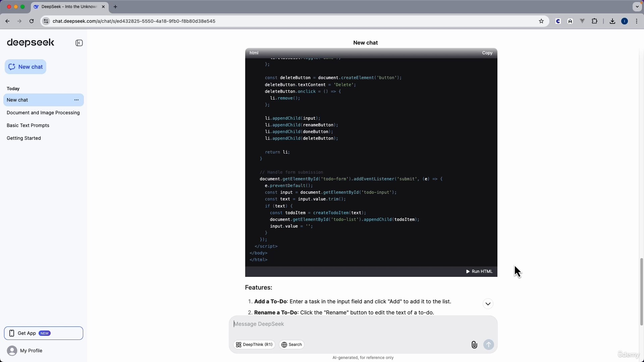644x362 pixels.
Task: Open Chrome profile avatar
Action: point(625,21)
